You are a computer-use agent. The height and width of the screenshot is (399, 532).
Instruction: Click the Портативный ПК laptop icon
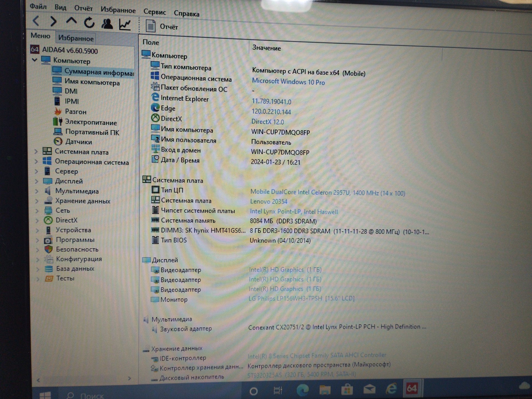[58, 131]
